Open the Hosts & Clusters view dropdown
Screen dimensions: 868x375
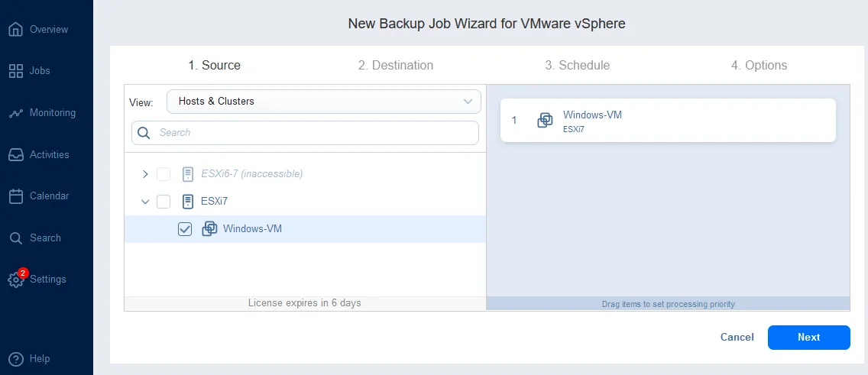tap(324, 102)
